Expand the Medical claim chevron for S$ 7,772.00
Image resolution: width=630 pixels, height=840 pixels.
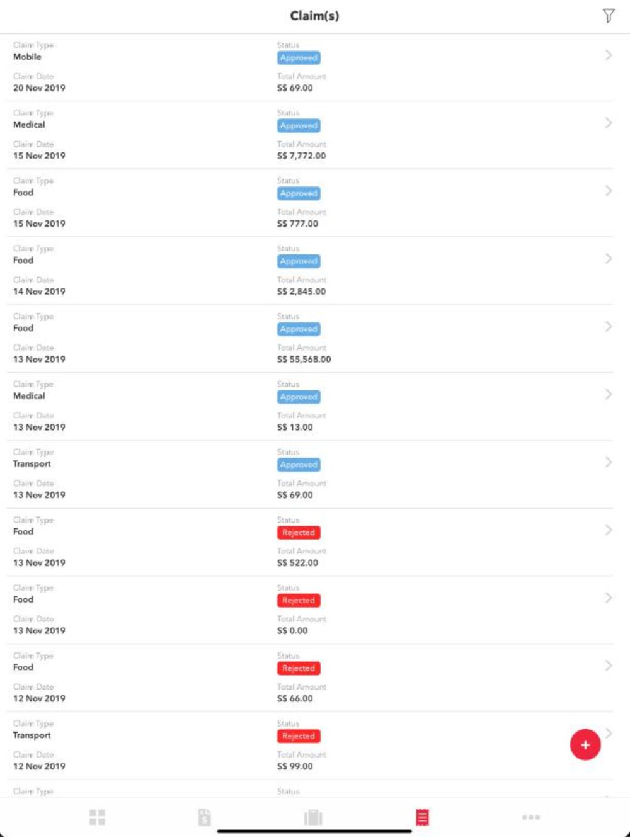pos(609,123)
